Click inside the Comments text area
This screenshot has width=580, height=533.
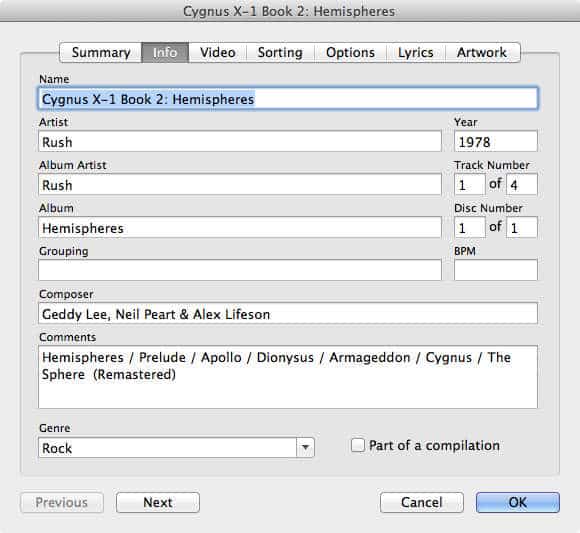pyautogui.click(x=288, y=377)
